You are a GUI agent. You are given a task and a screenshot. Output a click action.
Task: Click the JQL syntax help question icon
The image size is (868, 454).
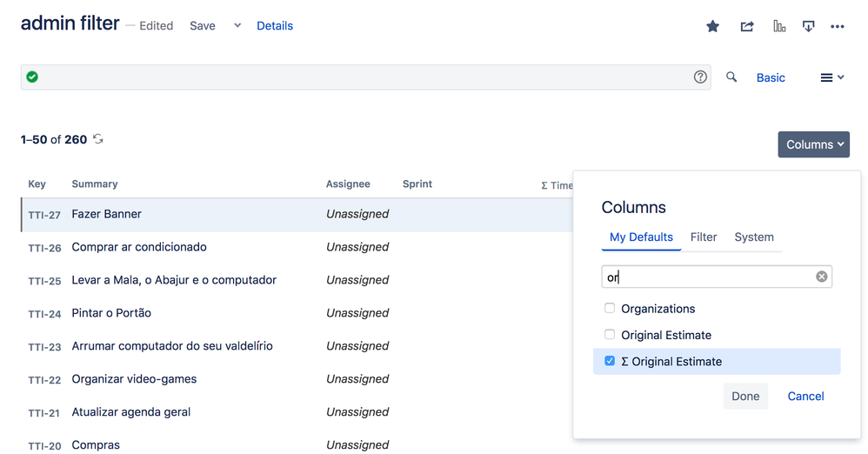pos(700,77)
